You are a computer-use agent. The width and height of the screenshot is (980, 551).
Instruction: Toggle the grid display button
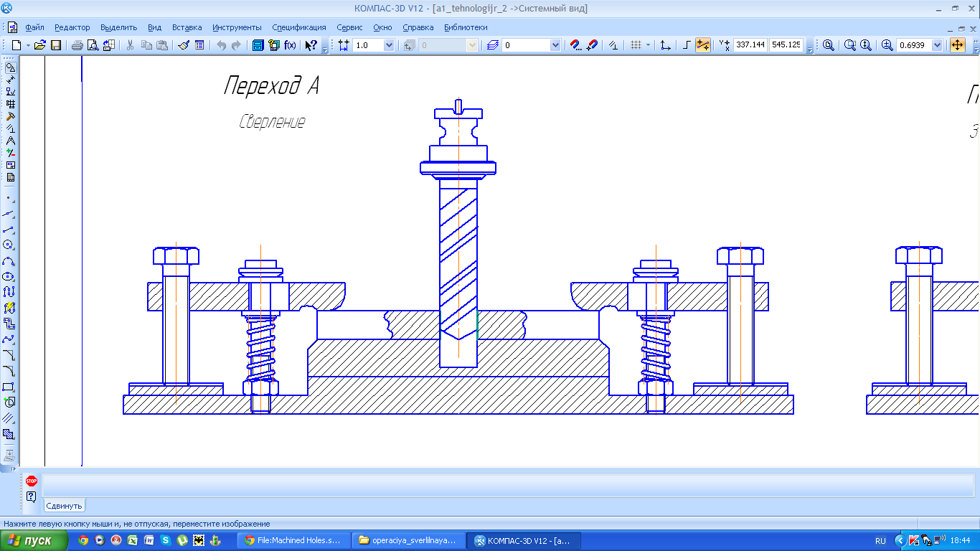[x=635, y=45]
